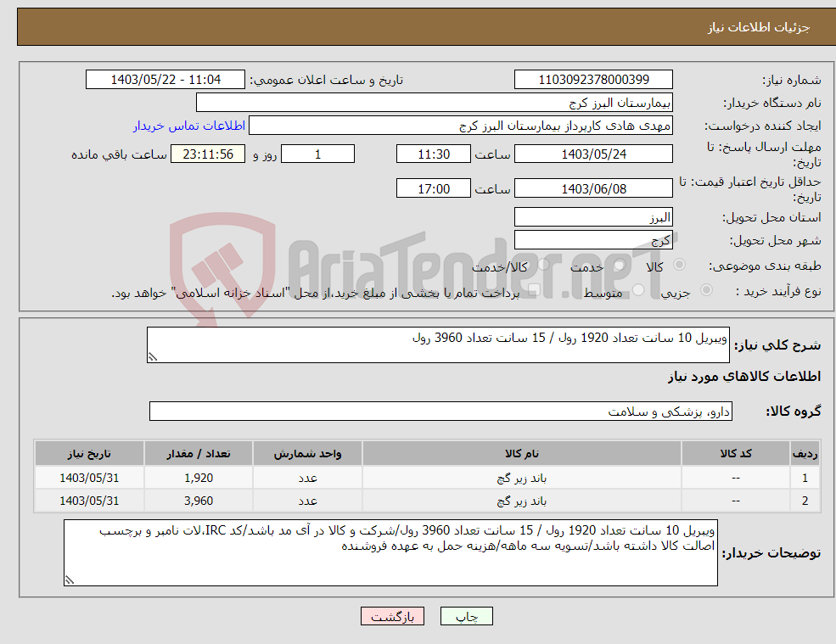Click the general need description textarea
Screen dimensions: 836x644
pyautogui.click(x=438, y=345)
